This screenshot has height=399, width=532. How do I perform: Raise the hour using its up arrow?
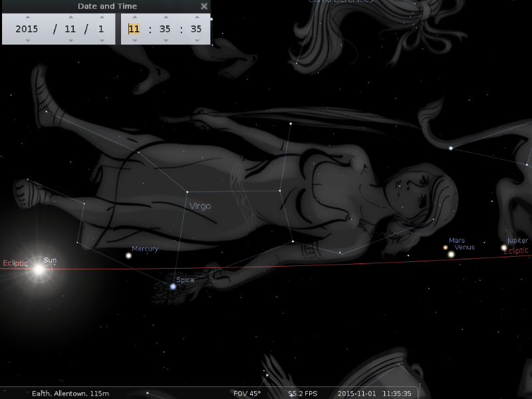point(134,17)
